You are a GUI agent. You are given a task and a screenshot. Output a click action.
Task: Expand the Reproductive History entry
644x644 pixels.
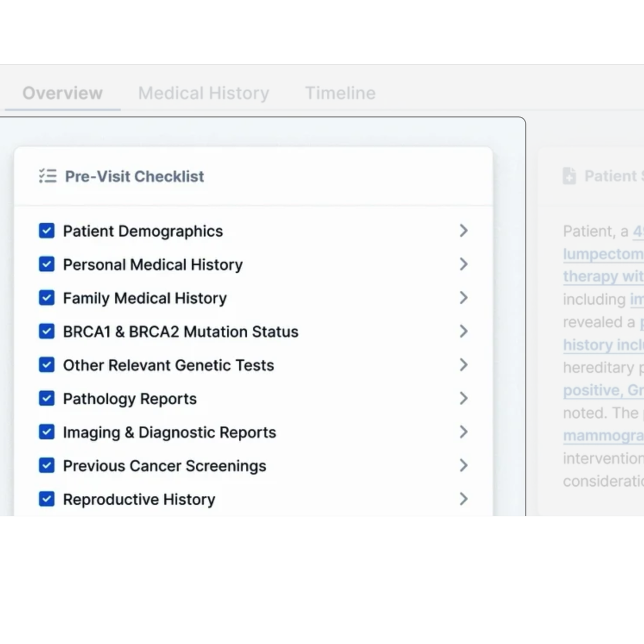tap(463, 499)
